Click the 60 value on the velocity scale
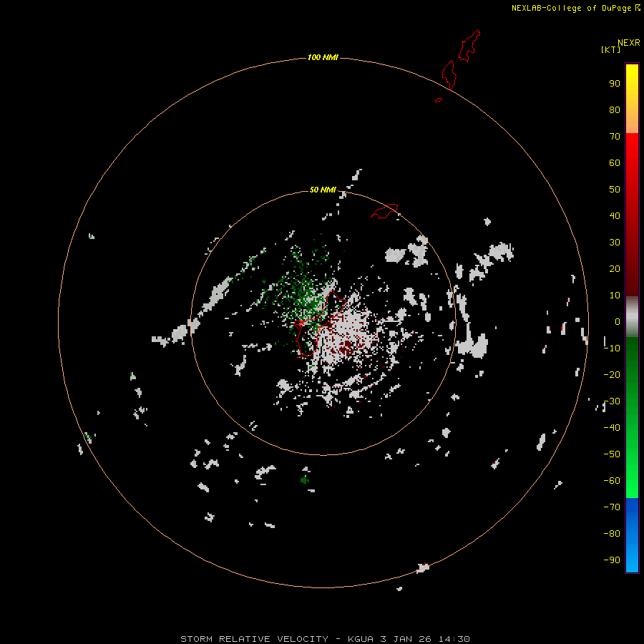This screenshot has height=644, width=644. 615,163
